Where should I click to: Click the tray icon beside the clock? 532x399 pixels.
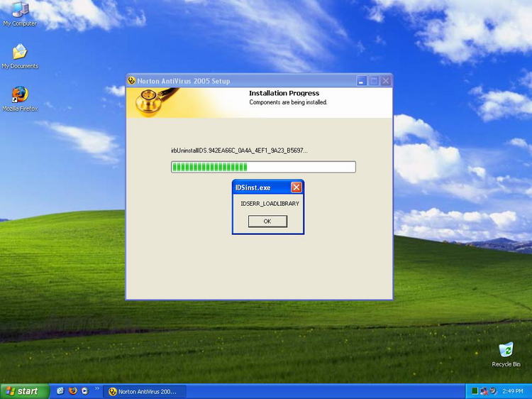pos(493,391)
